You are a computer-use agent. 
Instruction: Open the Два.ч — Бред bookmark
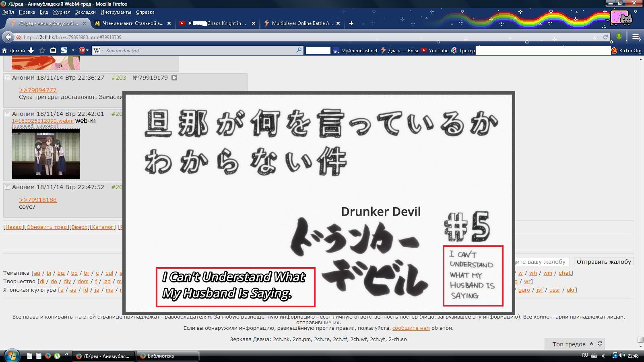(399, 50)
